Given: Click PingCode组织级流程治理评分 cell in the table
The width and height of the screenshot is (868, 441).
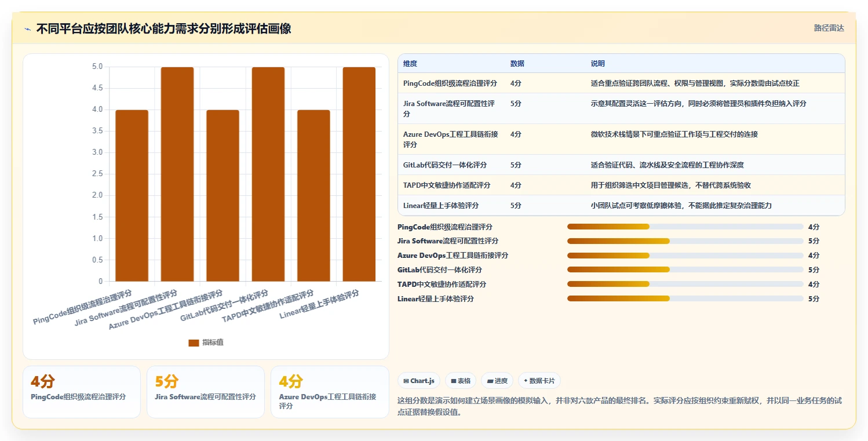Looking at the screenshot, I should [450, 83].
